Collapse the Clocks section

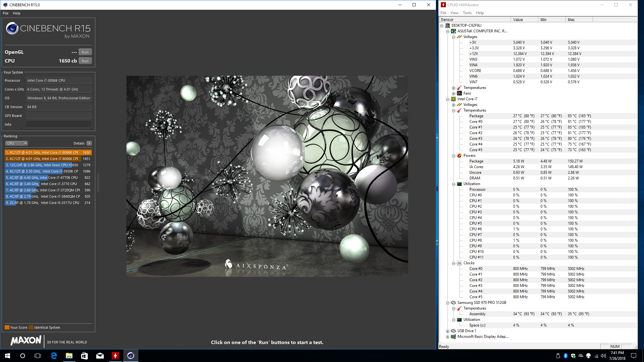click(453, 263)
